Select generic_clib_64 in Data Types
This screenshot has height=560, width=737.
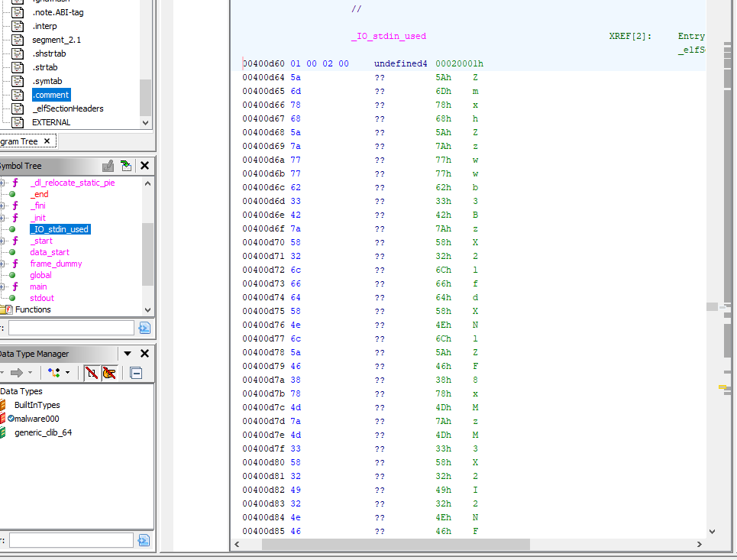43,432
